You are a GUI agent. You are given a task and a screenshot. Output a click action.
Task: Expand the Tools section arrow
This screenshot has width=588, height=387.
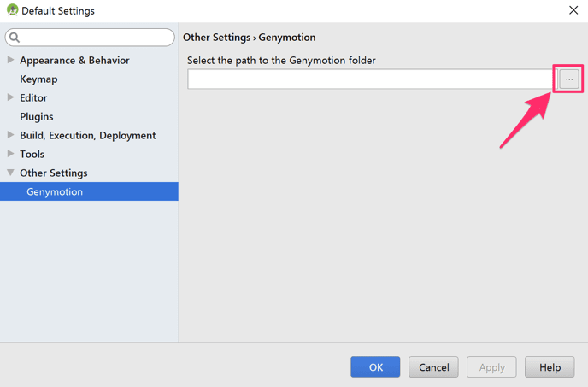tap(10, 154)
